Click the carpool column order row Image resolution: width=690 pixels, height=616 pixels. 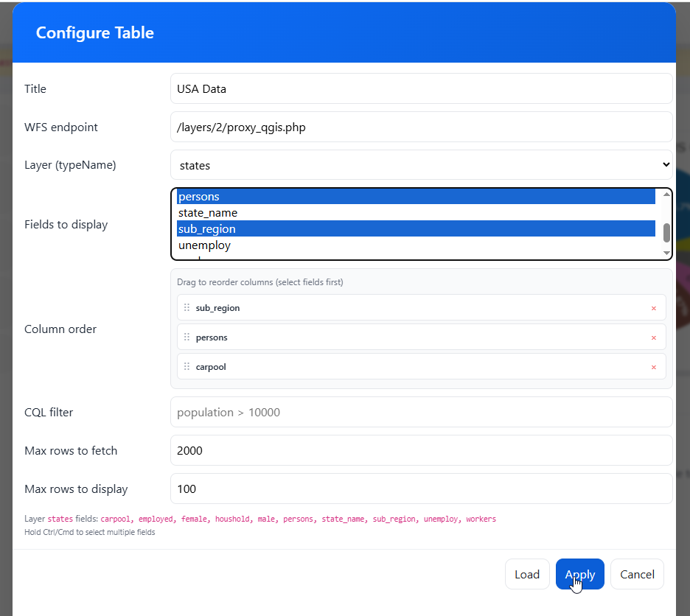pos(421,366)
